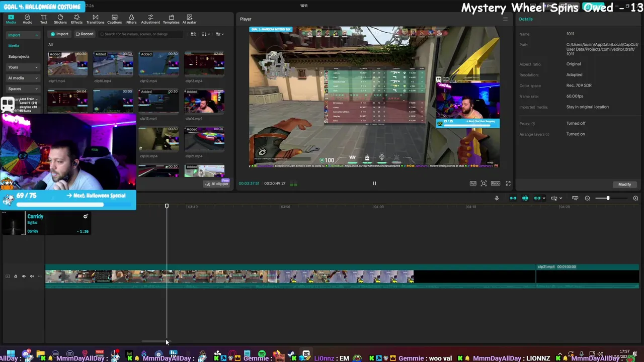Image resolution: width=644 pixels, height=362 pixels.
Task: Open the Windows Start menu
Action: [x=10, y=354]
